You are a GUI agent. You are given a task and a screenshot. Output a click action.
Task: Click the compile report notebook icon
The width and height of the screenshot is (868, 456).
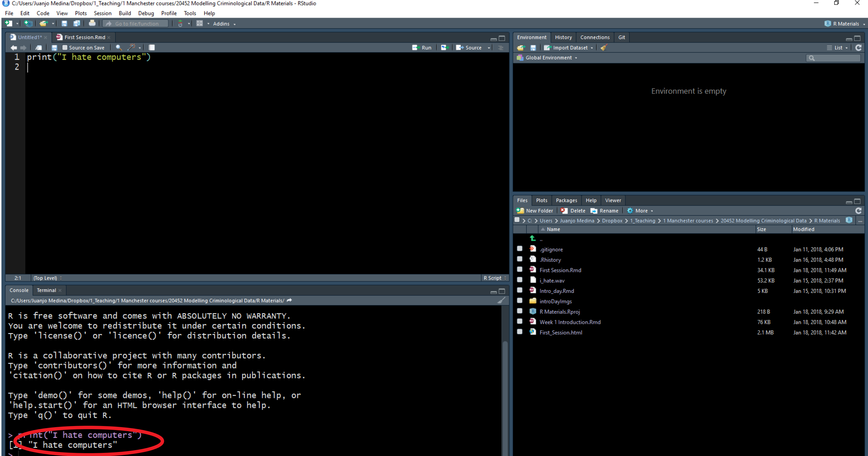click(x=152, y=47)
